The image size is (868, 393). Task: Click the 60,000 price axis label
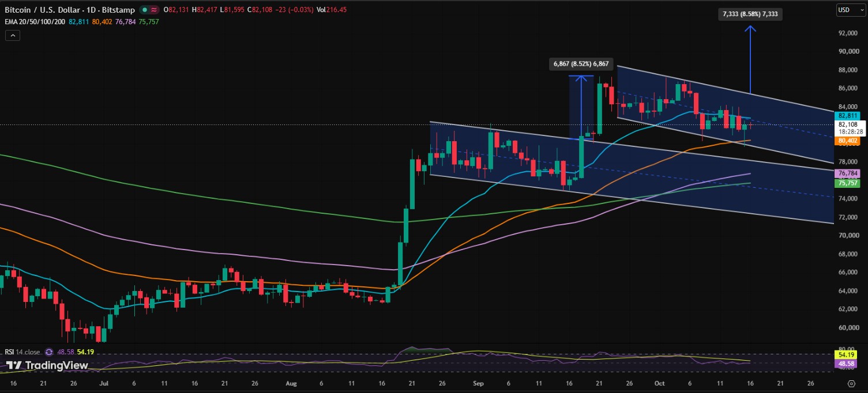tap(848, 328)
